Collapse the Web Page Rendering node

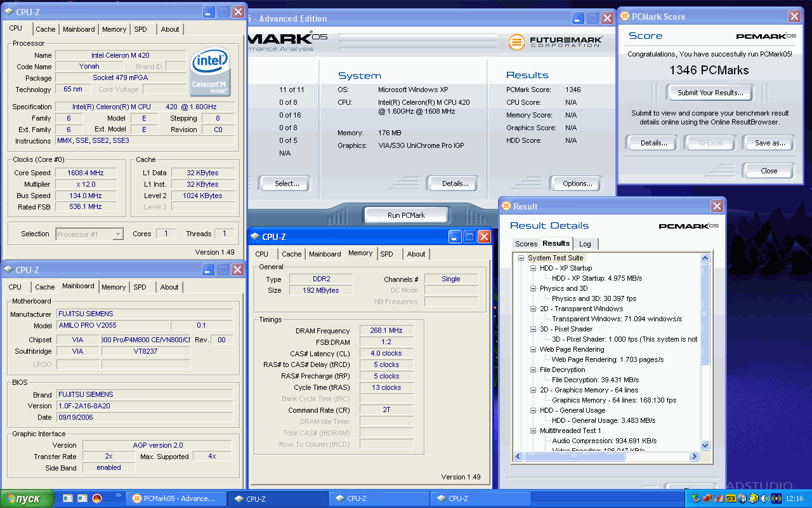[x=534, y=349]
